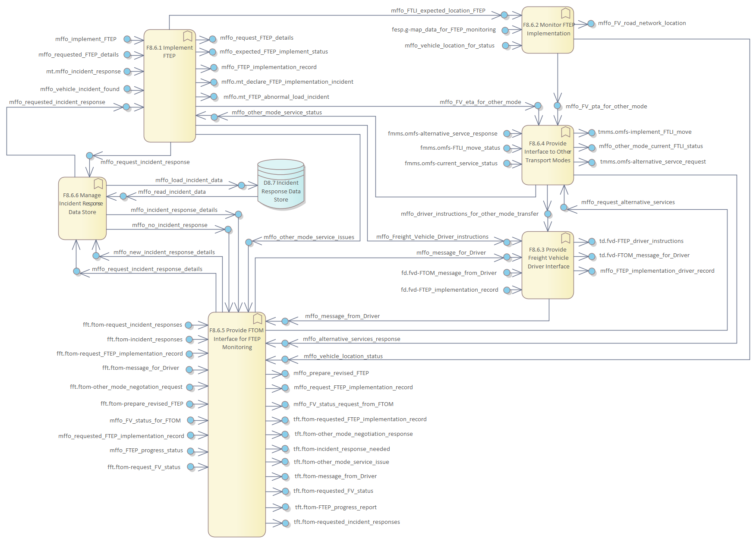Select the D8.7 Incident Response Data Store cylinder

point(281,185)
